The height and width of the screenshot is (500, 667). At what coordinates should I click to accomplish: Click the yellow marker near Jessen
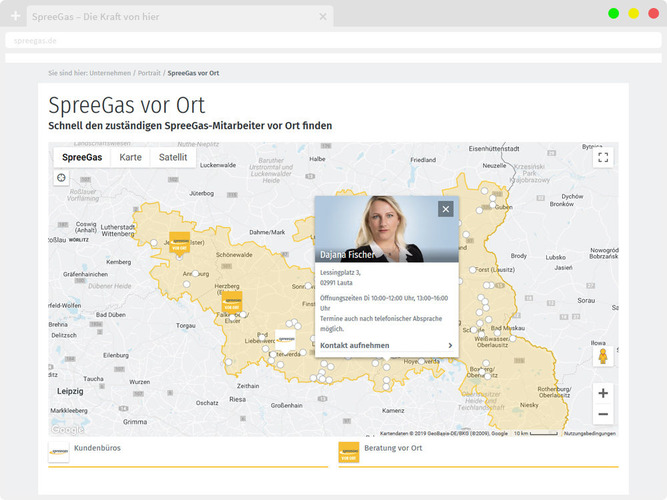click(x=180, y=241)
